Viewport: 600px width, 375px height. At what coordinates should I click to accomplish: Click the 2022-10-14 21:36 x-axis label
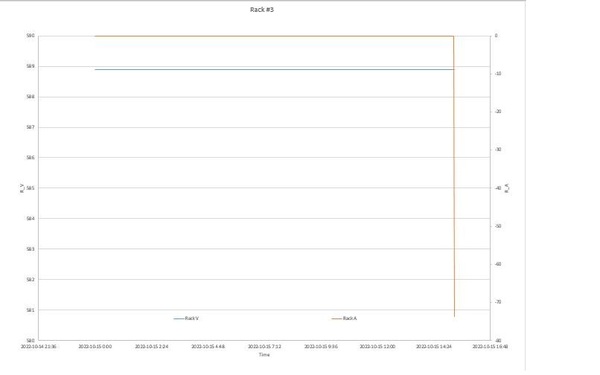point(38,347)
